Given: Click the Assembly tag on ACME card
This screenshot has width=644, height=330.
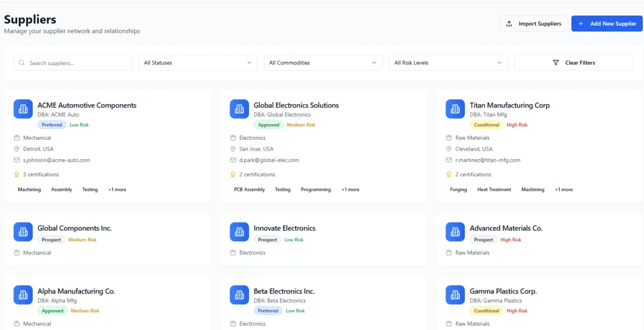Looking at the screenshot, I should coord(62,190).
